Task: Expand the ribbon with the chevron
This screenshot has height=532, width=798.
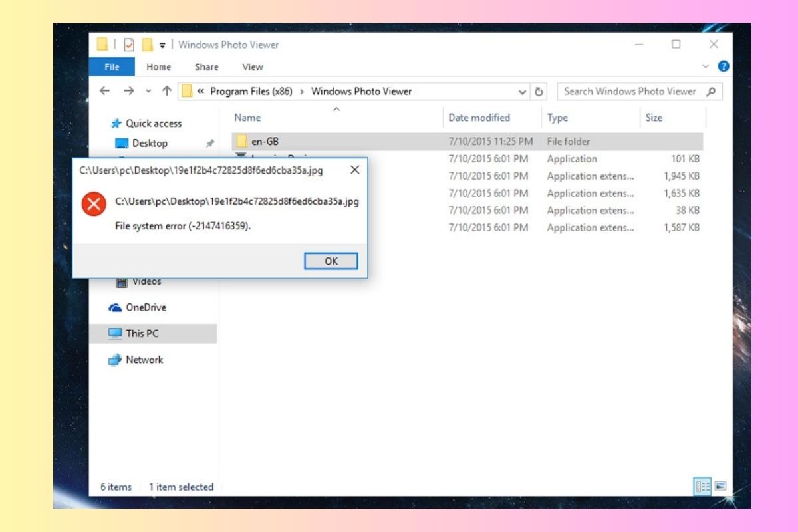Action: point(706,66)
